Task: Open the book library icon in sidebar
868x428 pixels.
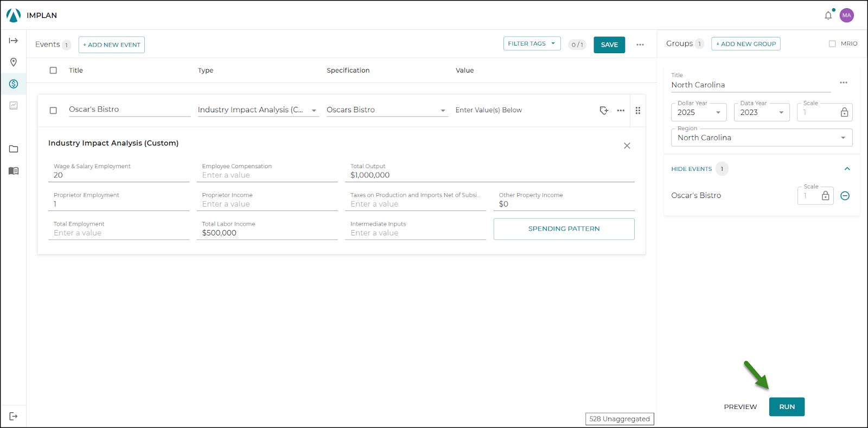Action: coord(14,171)
